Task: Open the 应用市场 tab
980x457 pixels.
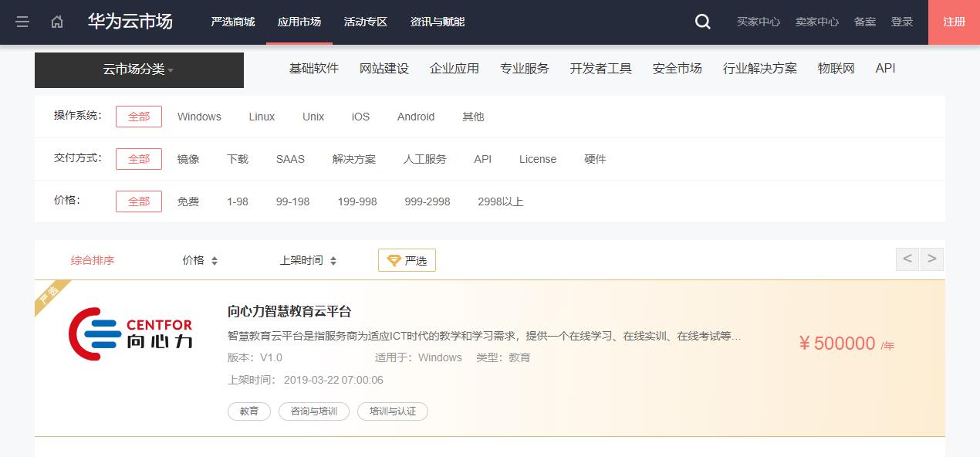Action: [299, 22]
